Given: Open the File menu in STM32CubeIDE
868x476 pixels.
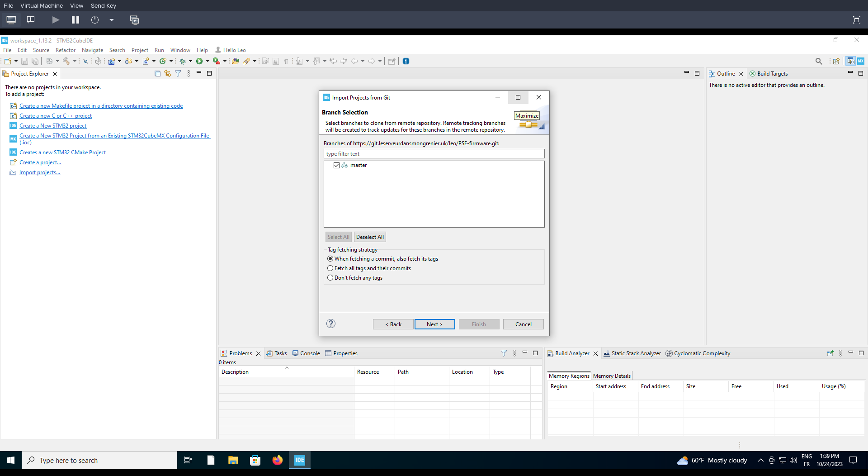Looking at the screenshot, I should tap(7, 50).
